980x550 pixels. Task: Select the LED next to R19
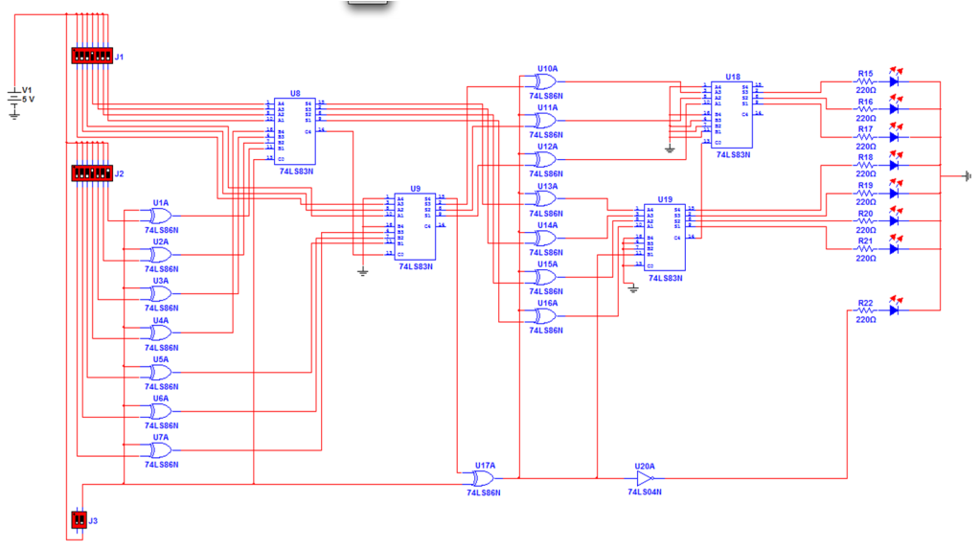coord(895,190)
